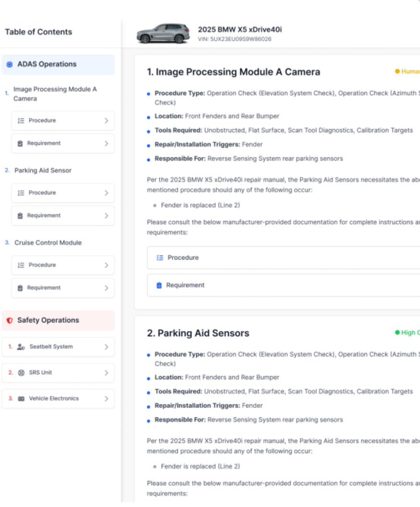
Task: Click the Seatbelt System person icon
Action: coord(21,347)
